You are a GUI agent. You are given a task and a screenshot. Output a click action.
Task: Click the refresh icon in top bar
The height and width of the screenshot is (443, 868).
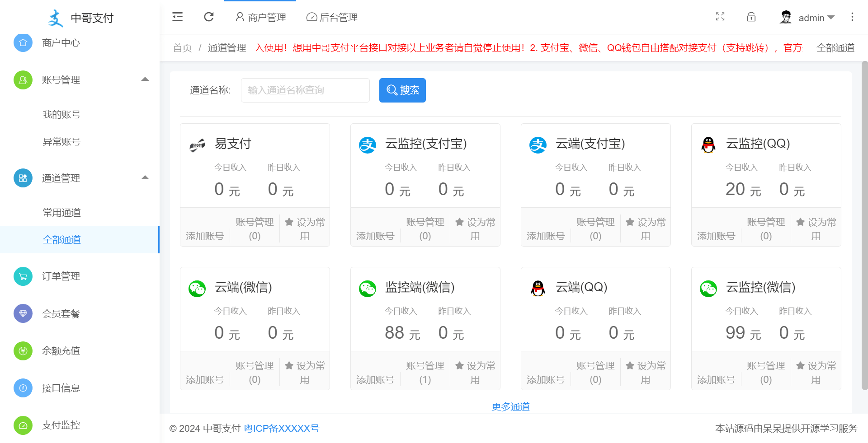pyautogui.click(x=208, y=17)
